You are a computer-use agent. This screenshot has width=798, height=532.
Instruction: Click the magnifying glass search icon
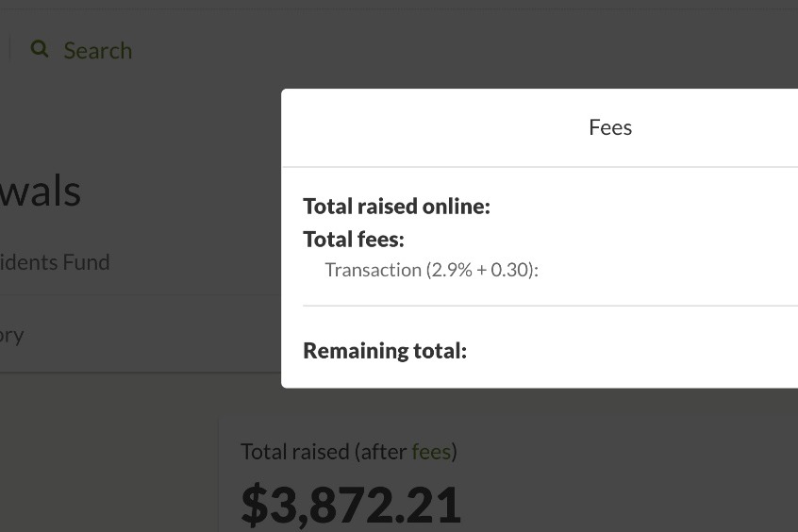[x=40, y=49]
